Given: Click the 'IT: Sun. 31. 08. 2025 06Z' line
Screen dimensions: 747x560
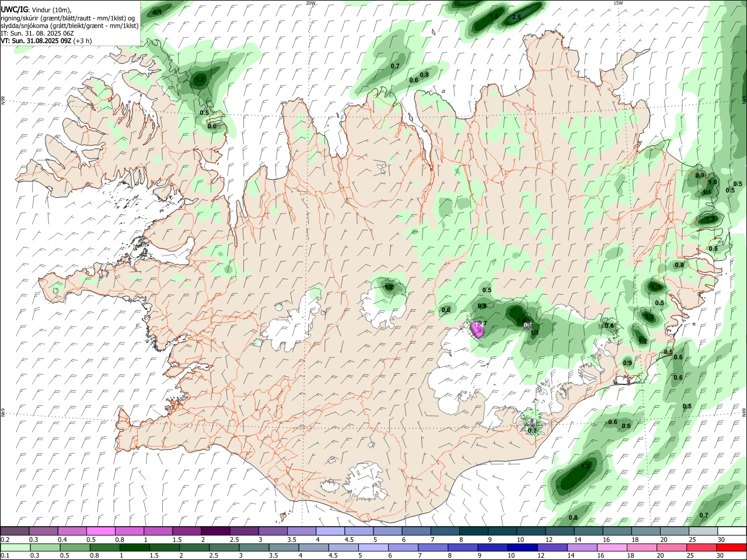Looking at the screenshot, I should tap(37, 33).
